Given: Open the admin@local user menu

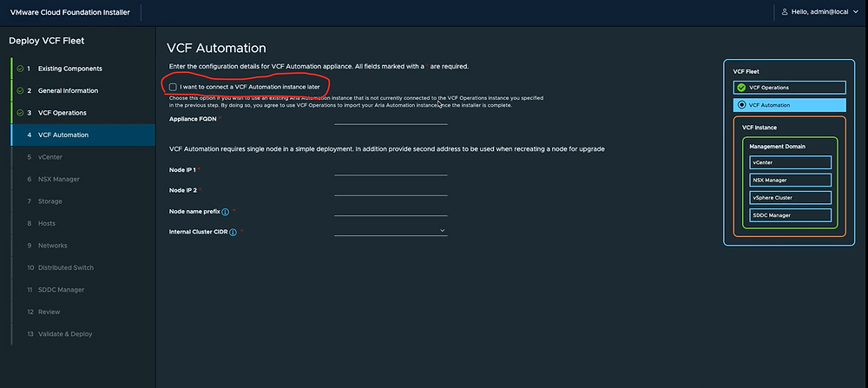Looking at the screenshot, I should (x=820, y=12).
